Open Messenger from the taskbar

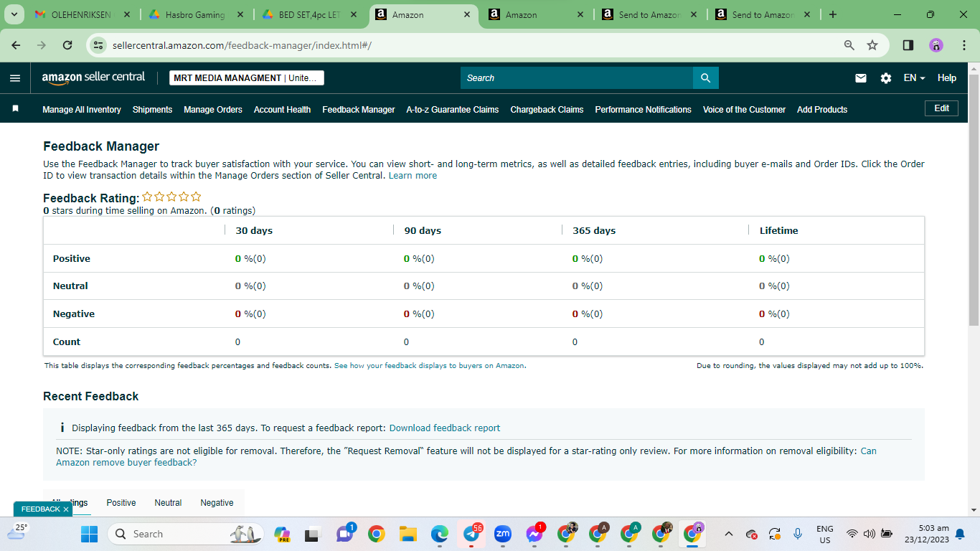pyautogui.click(x=534, y=534)
